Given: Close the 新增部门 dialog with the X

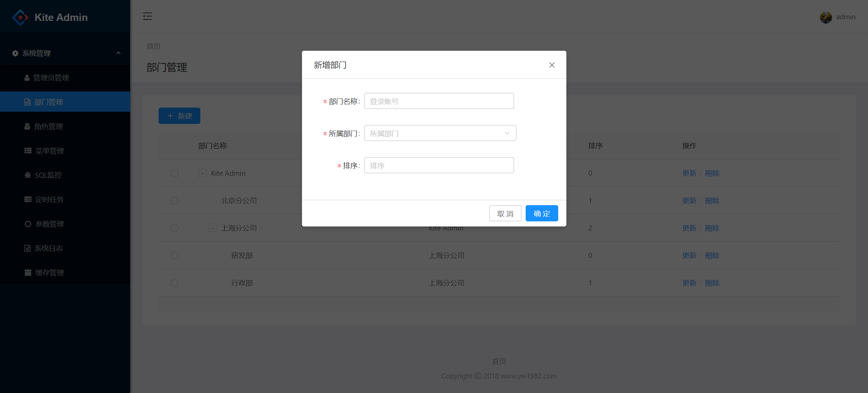Looking at the screenshot, I should pyautogui.click(x=552, y=65).
